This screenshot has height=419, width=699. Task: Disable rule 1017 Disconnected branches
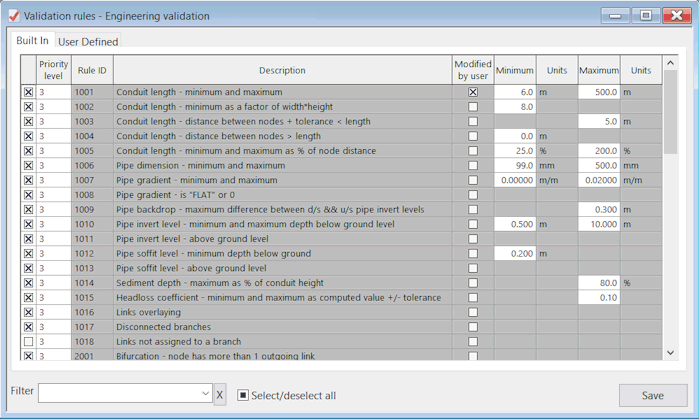(29, 327)
